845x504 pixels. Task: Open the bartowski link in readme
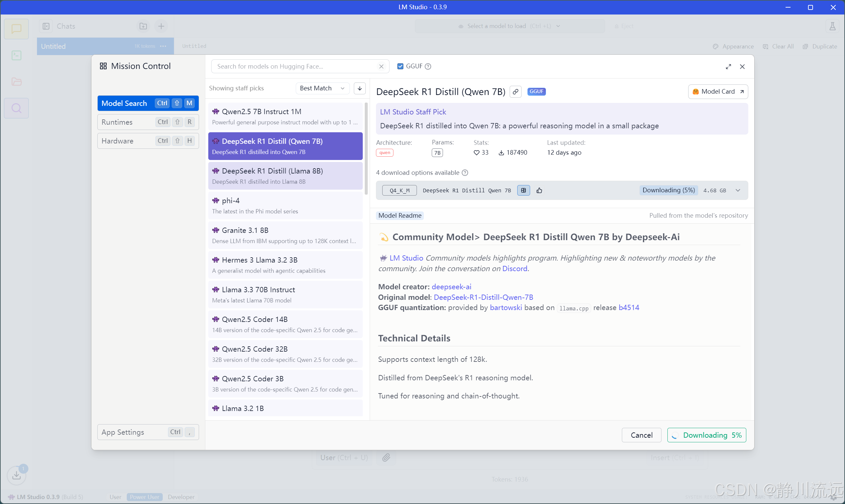point(506,308)
